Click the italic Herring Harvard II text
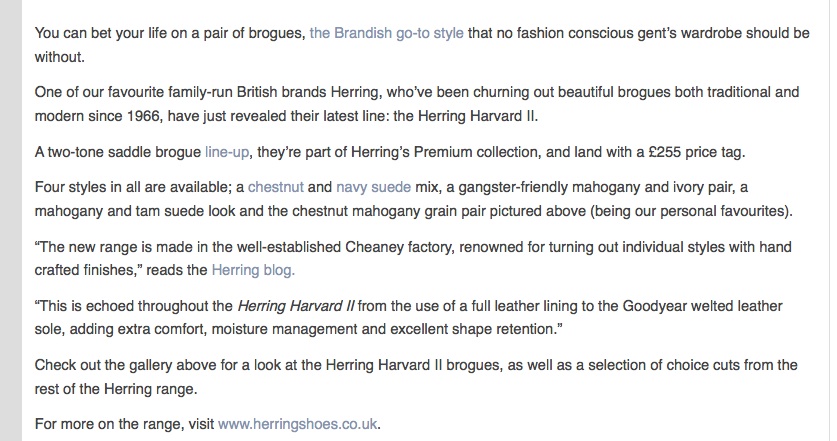The image size is (837, 441). (296, 306)
